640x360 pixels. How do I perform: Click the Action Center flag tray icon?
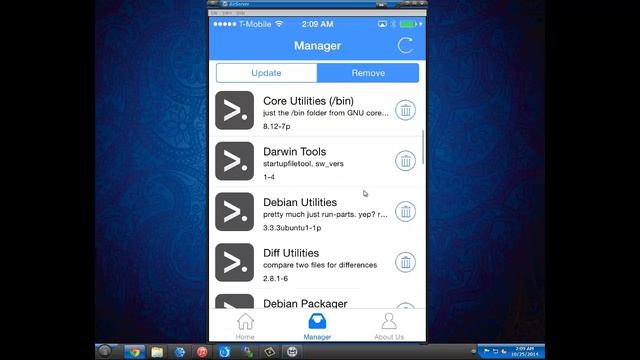(x=487, y=351)
